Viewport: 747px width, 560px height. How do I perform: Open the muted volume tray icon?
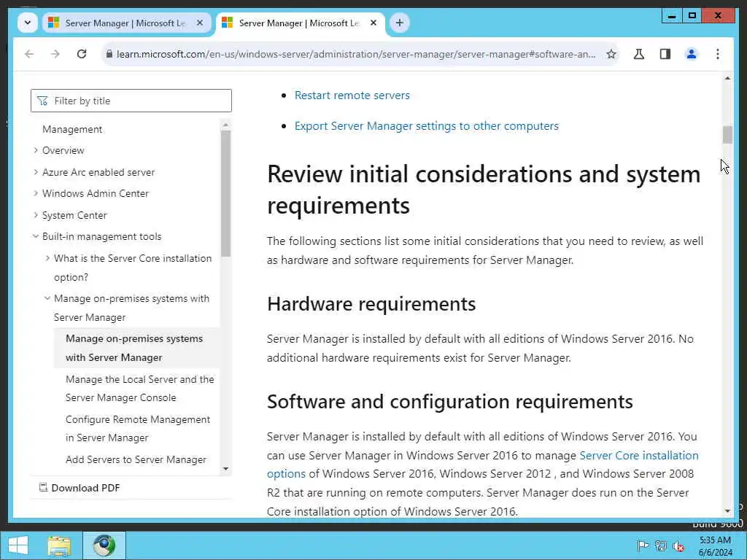(x=678, y=546)
